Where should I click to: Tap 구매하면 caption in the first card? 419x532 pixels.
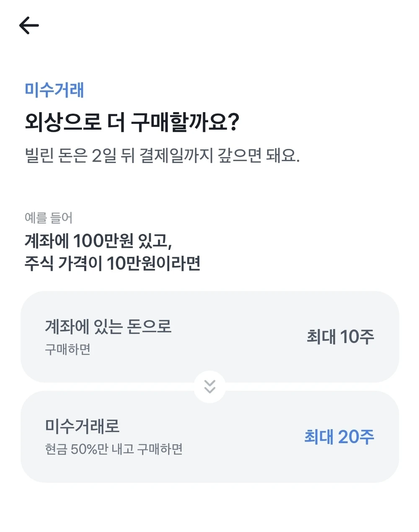click(x=67, y=350)
